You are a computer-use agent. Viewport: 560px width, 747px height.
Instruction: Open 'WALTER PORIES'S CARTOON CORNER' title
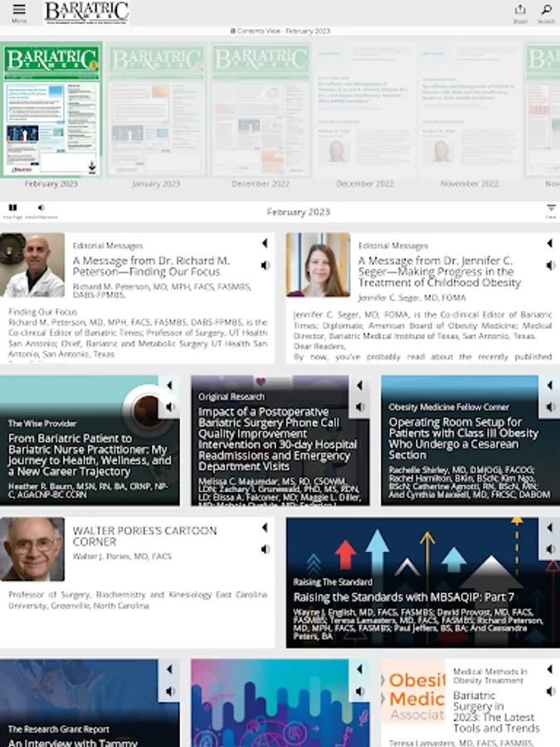point(144,536)
